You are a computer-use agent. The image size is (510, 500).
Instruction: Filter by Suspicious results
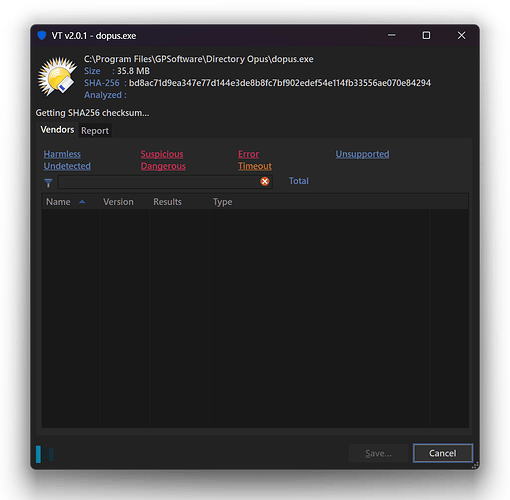click(x=162, y=154)
